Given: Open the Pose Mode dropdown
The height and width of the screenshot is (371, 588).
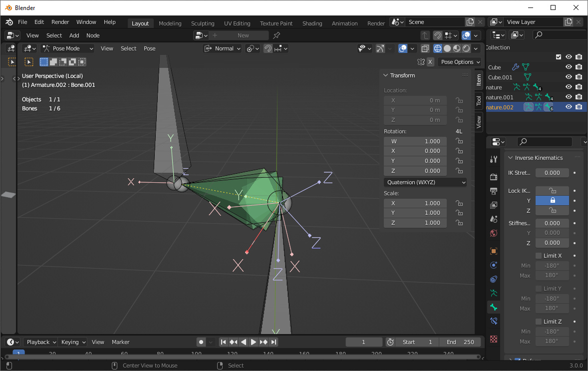Looking at the screenshot, I should coord(68,48).
